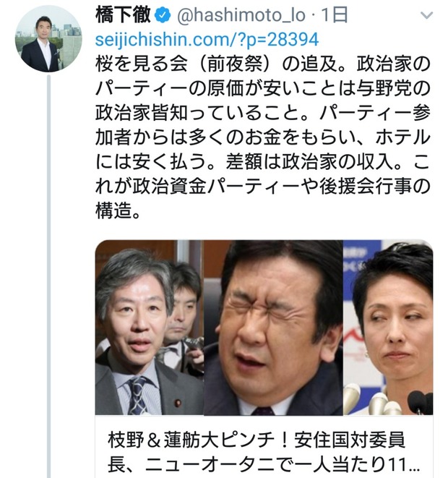
Task: Open the tweet body text about 桜を見る会
Action: 263,137
